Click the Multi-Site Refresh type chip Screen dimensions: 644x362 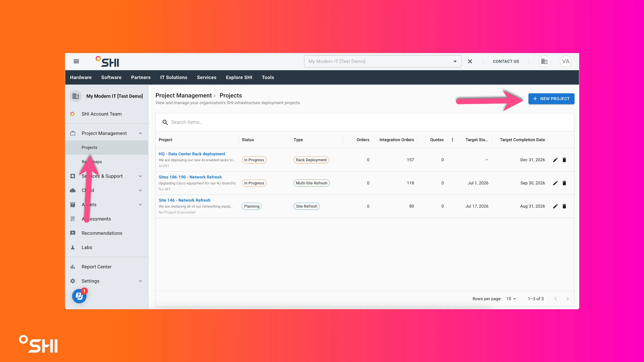pyautogui.click(x=312, y=183)
